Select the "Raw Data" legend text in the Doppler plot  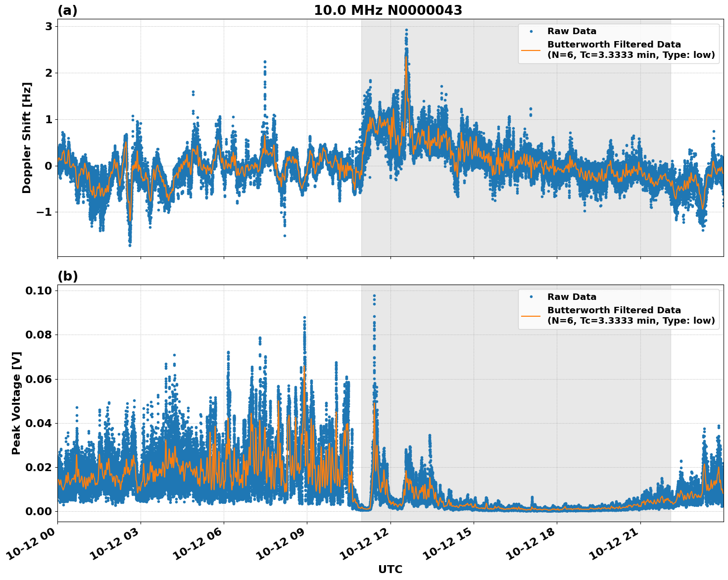[x=572, y=32]
